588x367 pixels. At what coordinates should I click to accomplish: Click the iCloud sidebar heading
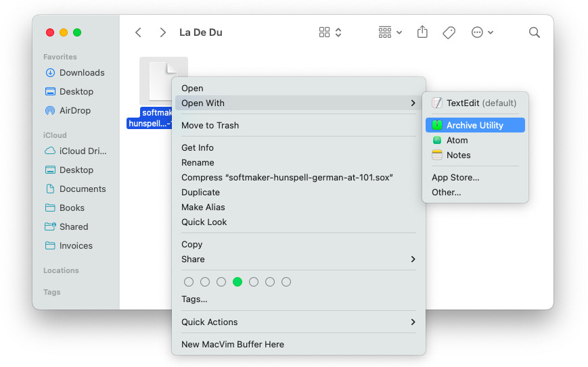pyautogui.click(x=55, y=135)
